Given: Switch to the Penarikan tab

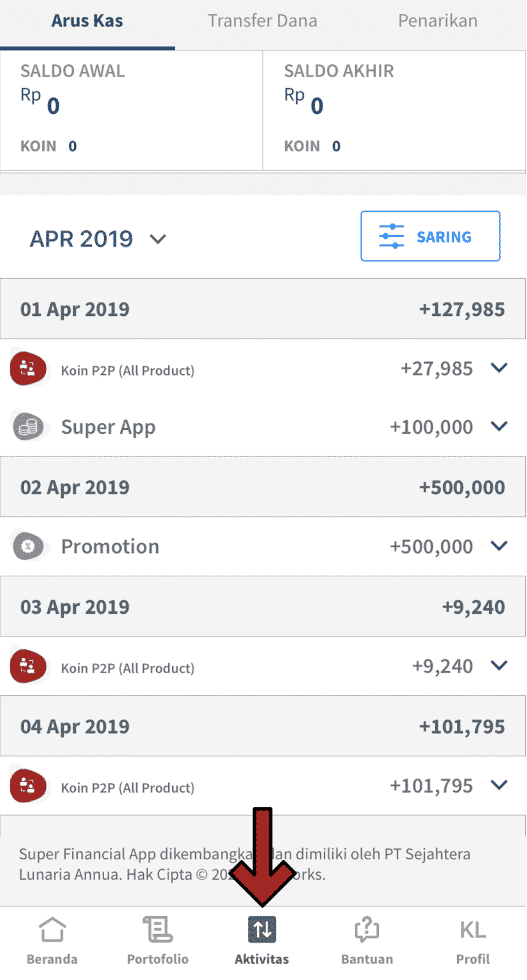Looking at the screenshot, I should click(437, 21).
